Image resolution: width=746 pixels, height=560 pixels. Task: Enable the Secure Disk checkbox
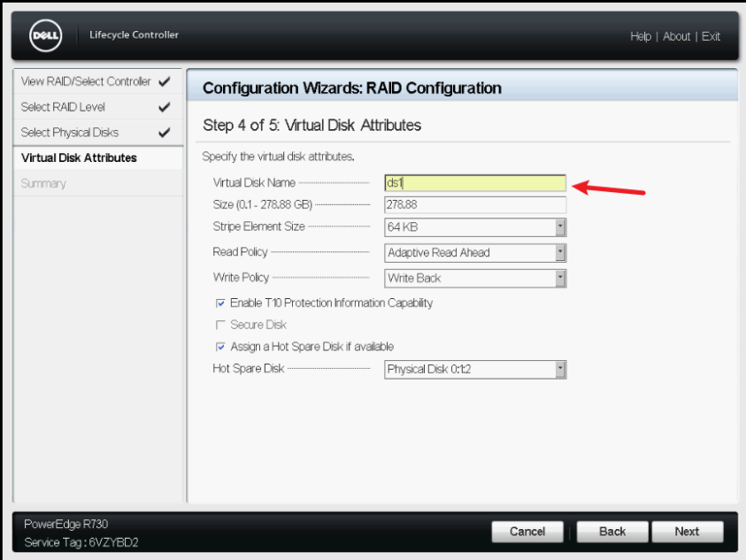pyautogui.click(x=221, y=325)
